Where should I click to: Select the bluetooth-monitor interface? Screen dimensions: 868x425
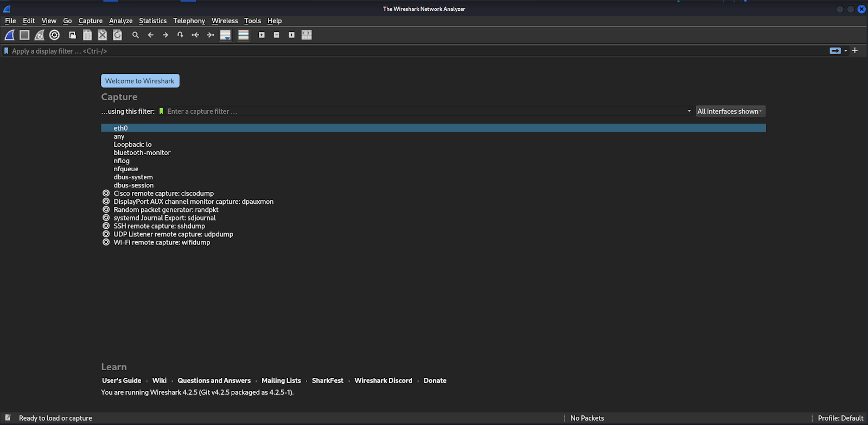433,152
